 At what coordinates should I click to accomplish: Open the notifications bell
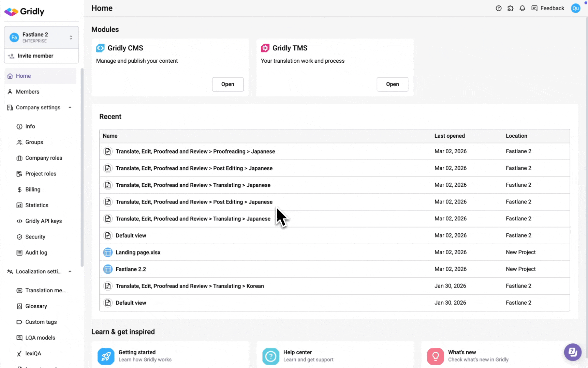pyautogui.click(x=522, y=8)
